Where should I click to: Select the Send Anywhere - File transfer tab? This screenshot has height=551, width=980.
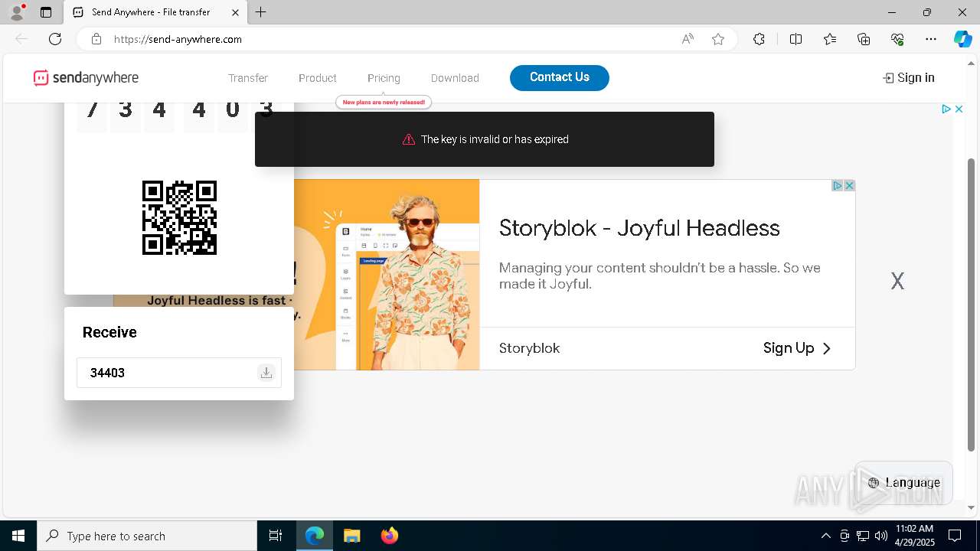tap(155, 12)
